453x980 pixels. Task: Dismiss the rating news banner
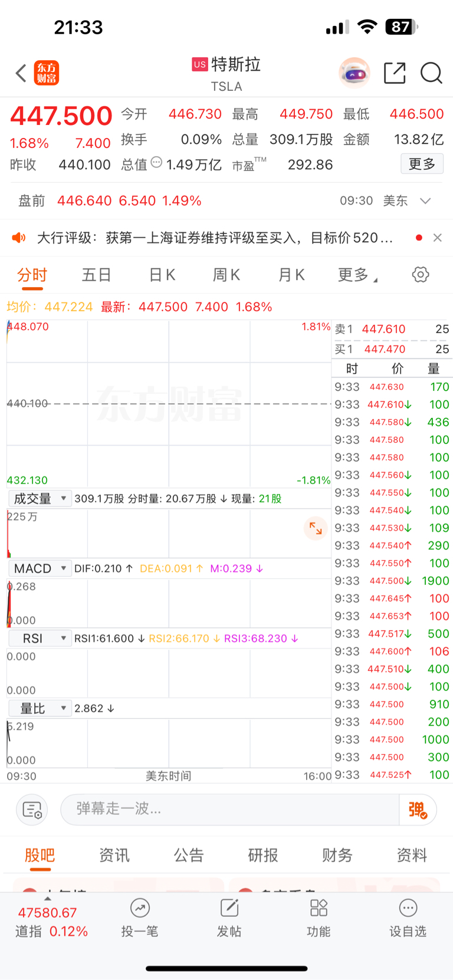click(x=437, y=238)
